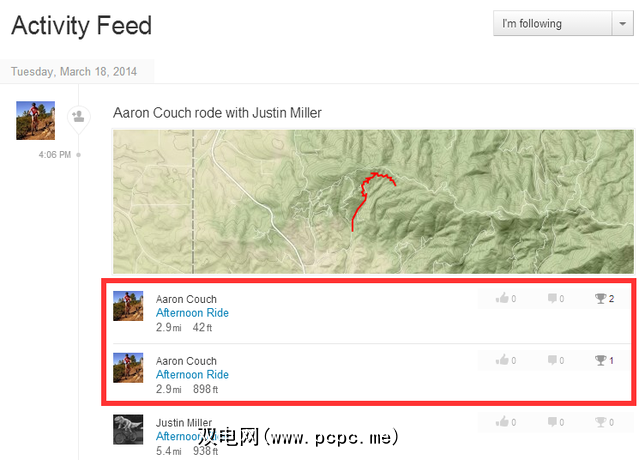Screen dimensions: 639x460
Task: Click the dropdown arrow beside "I'm following"
Action: pyautogui.click(x=622, y=24)
